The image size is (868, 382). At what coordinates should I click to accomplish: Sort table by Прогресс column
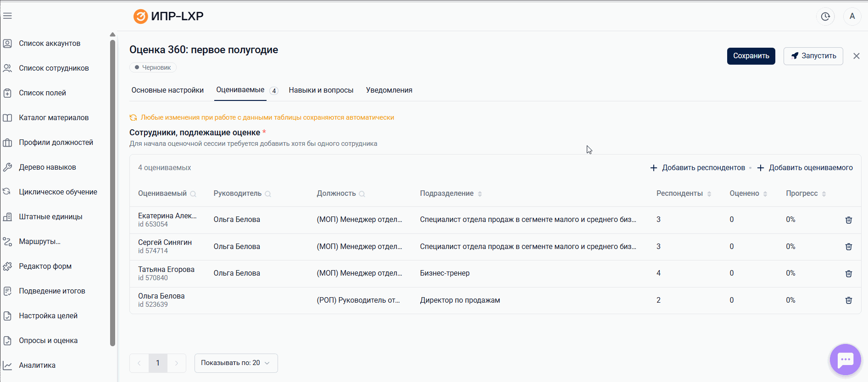[x=823, y=194]
